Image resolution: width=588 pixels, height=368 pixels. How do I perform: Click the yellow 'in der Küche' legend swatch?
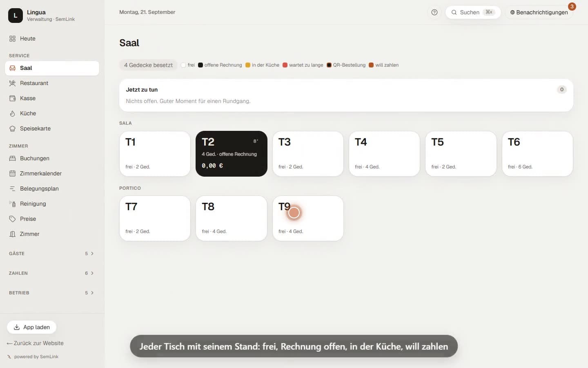(248, 65)
